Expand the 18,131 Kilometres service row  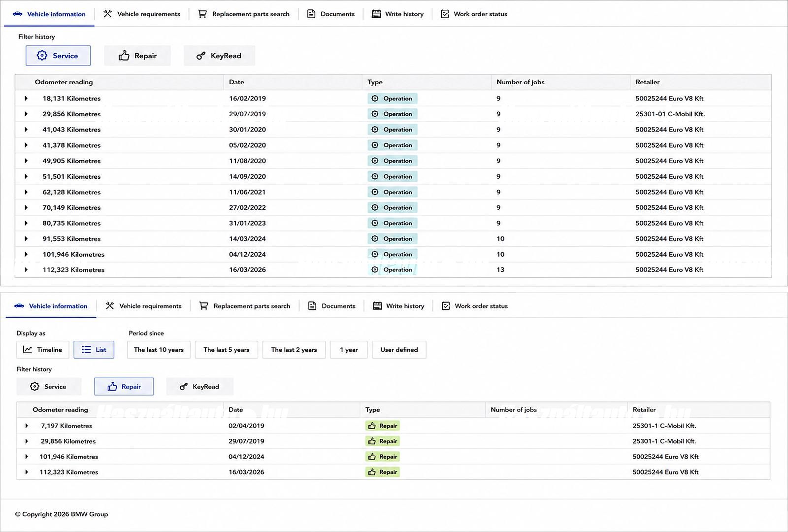26,99
